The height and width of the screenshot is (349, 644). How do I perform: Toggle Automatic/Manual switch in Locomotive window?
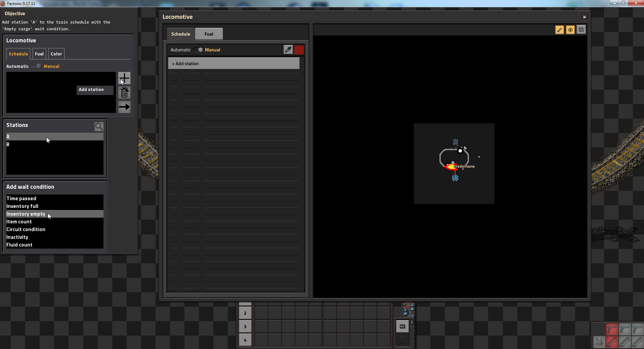[198, 50]
